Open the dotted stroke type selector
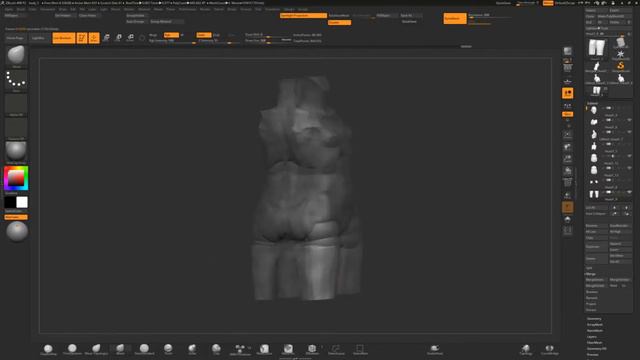Image resolution: width=640 pixels, height=360 pixels. point(16,80)
